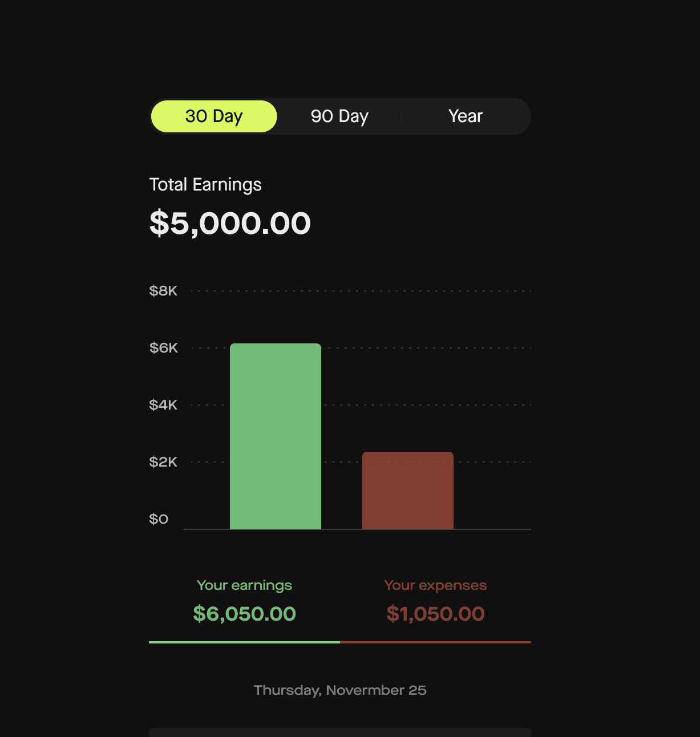
Task: Click the card below the date
Action: (340, 732)
